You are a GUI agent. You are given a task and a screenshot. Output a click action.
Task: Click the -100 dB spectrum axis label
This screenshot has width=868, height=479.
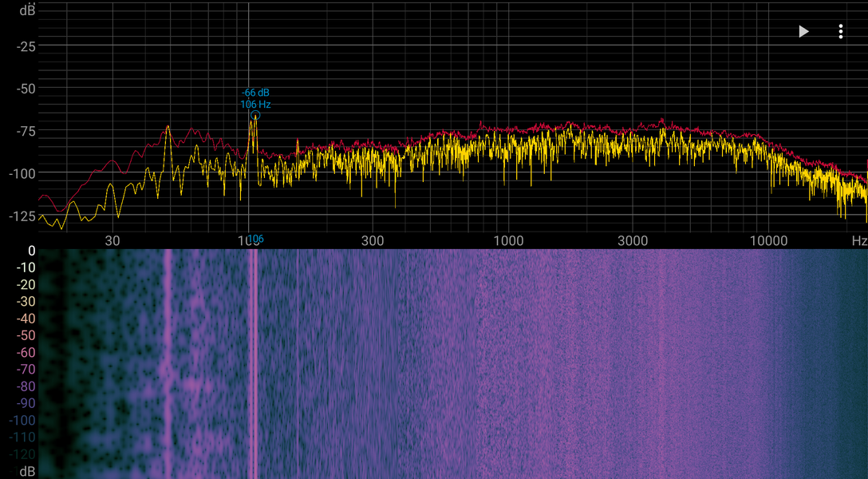tap(22, 173)
